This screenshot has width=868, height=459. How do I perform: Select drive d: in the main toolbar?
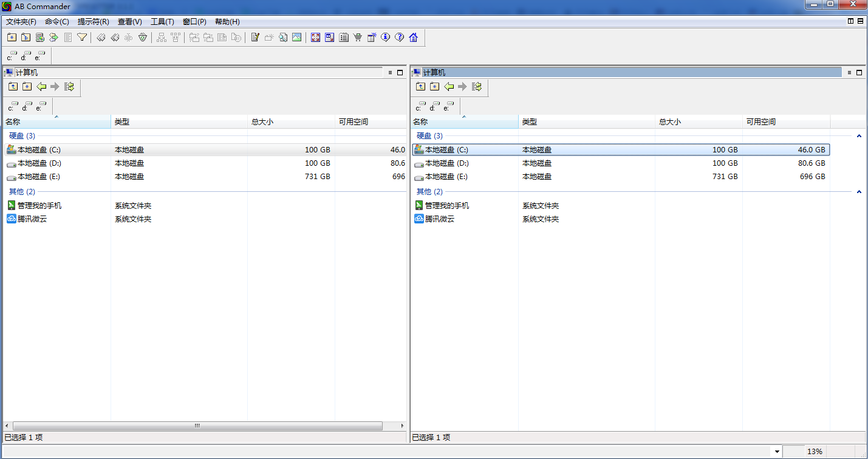point(26,56)
